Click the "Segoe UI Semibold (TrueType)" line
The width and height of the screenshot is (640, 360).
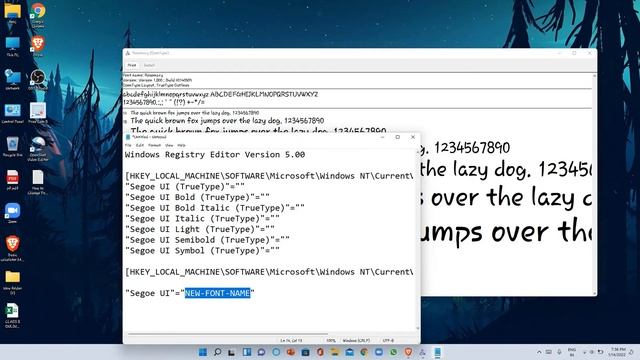pos(207,240)
